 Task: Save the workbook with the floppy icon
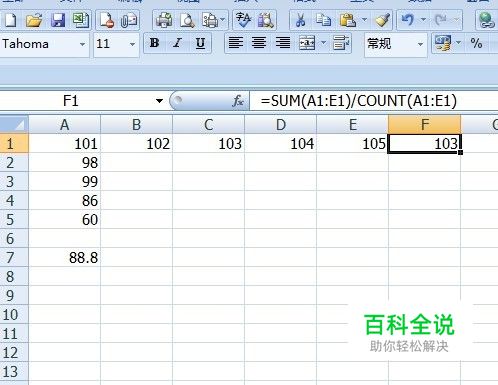(58, 20)
